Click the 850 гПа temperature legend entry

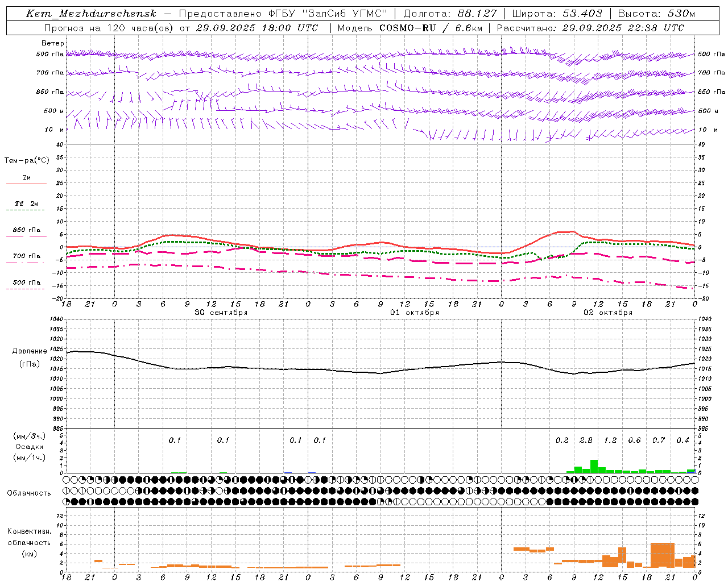click(x=27, y=230)
